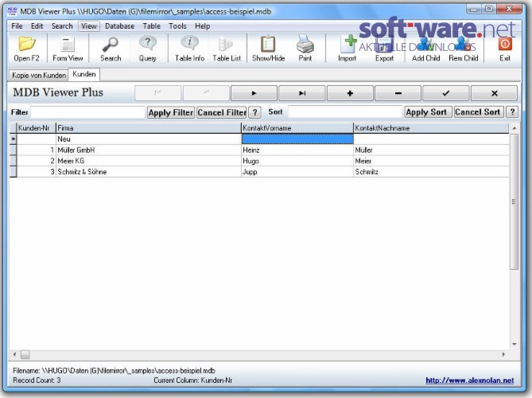Select the Meier KG cell
Image resolution: width=532 pixels, height=398 pixels.
pyautogui.click(x=148, y=161)
